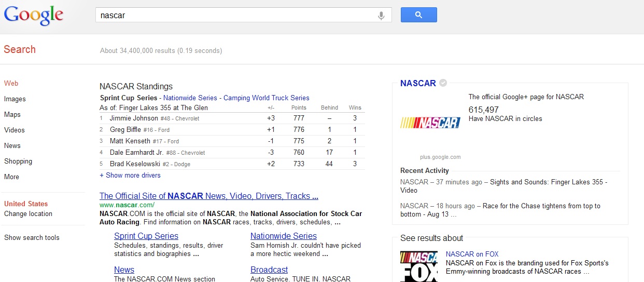Open the Broadcast sitelink
Screen dimensions: 644x282
point(269,270)
